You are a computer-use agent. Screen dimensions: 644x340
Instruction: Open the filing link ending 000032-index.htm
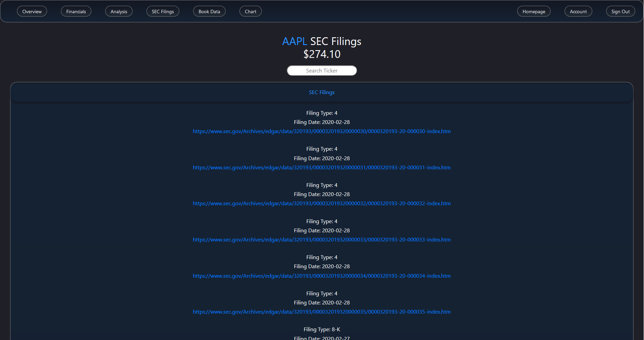(322, 204)
